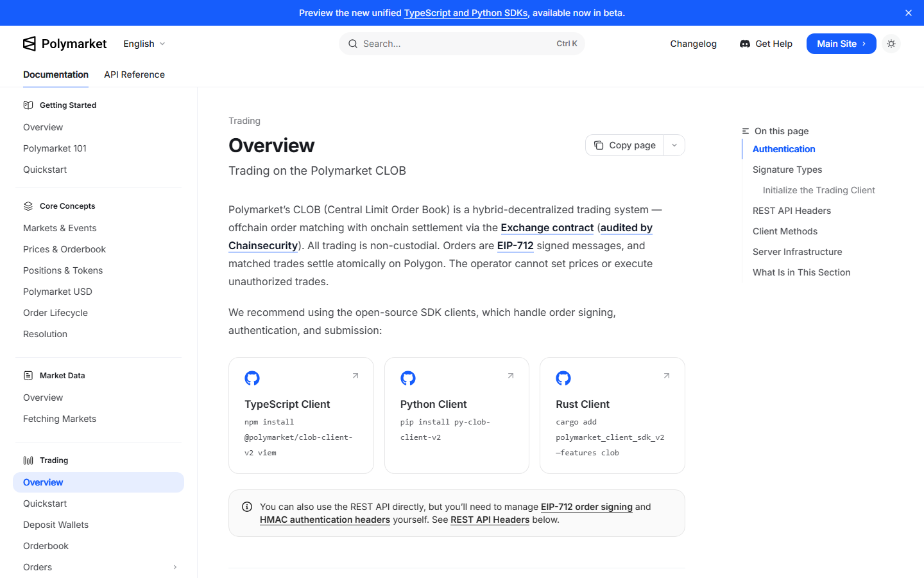The width and height of the screenshot is (924, 578).
Task: Follow the Exchange contract link
Action: click(x=547, y=227)
